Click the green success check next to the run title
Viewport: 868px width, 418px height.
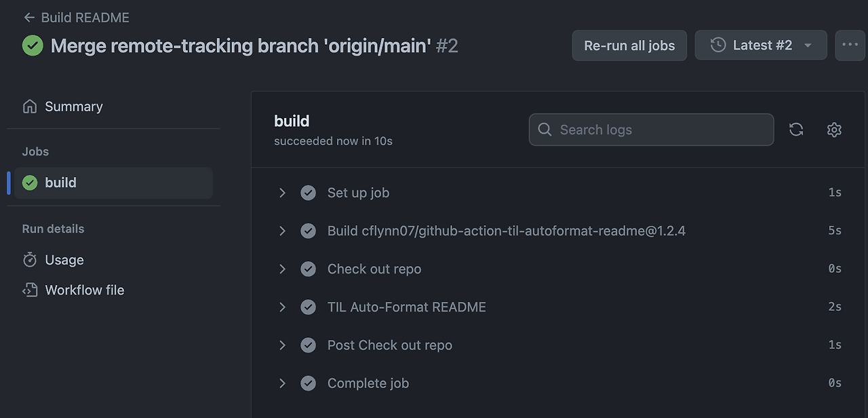33,45
